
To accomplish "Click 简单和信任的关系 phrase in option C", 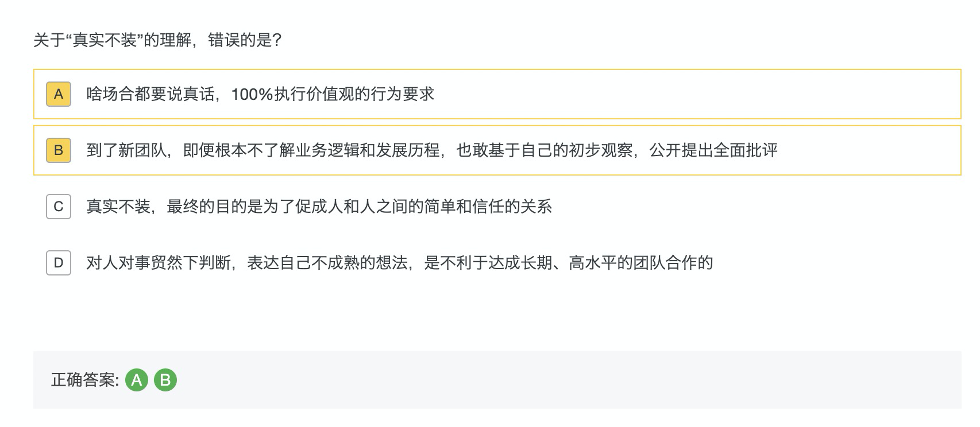I will click(x=488, y=207).
